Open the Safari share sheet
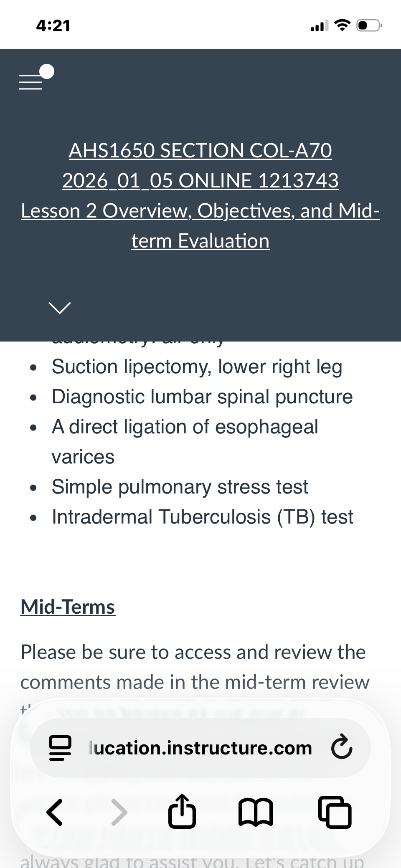Image resolution: width=401 pixels, height=868 pixels. point(182,811)
